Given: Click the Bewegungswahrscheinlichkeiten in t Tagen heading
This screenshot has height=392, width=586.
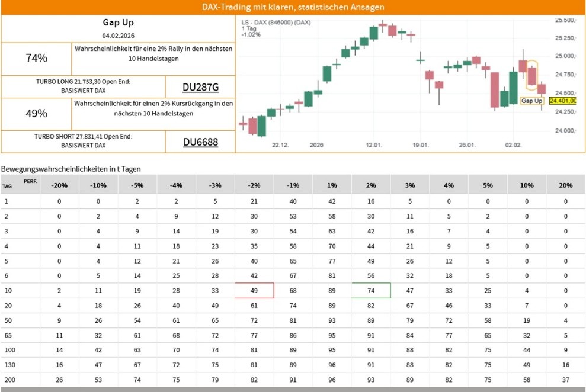Looking at the screenshot, I should coord(71,169).
